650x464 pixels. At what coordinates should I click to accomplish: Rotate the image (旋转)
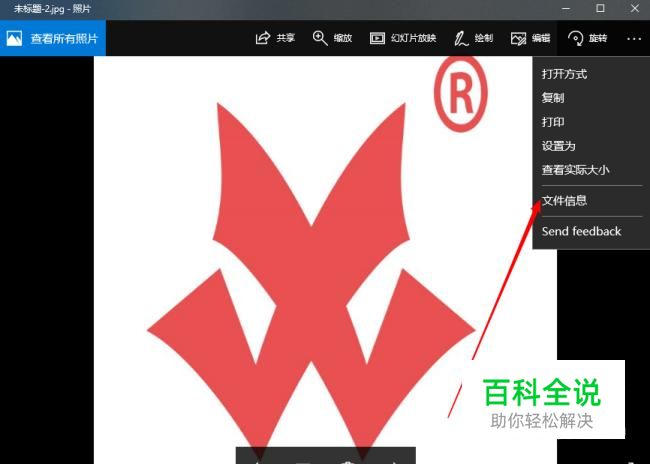tap(587, 38)
